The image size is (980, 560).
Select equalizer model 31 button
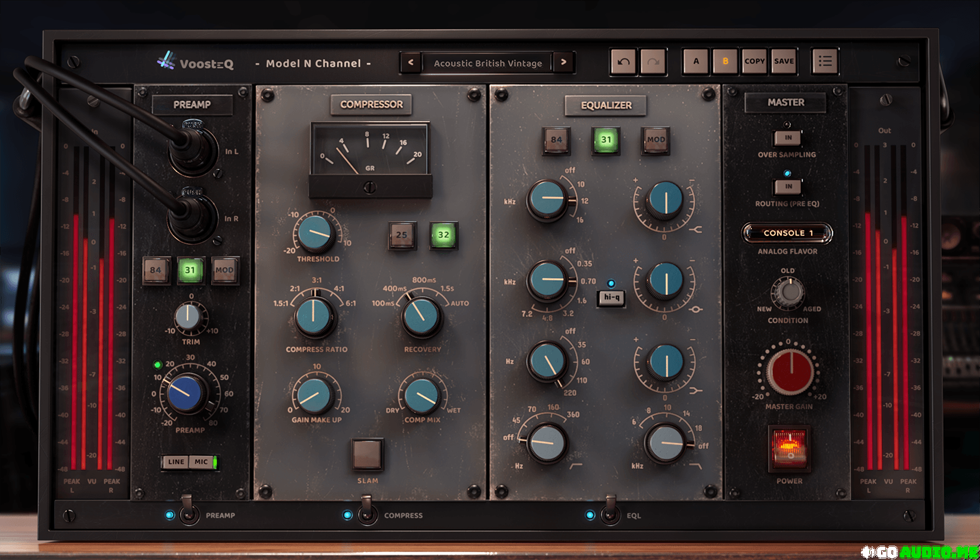click(x=606, y=140)
